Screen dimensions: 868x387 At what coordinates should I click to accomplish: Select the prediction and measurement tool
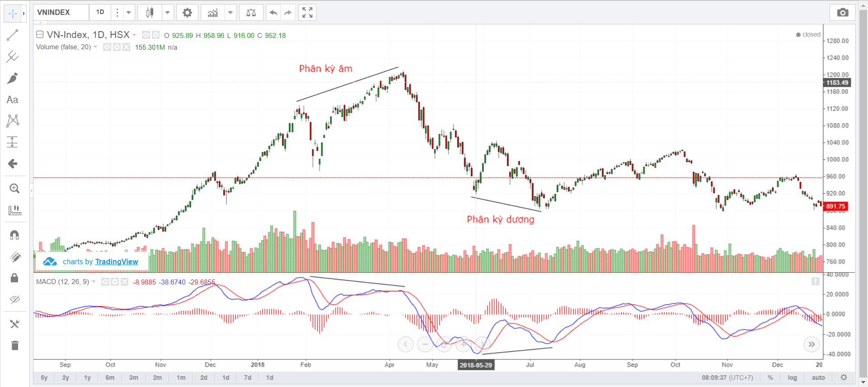(13, 142)
